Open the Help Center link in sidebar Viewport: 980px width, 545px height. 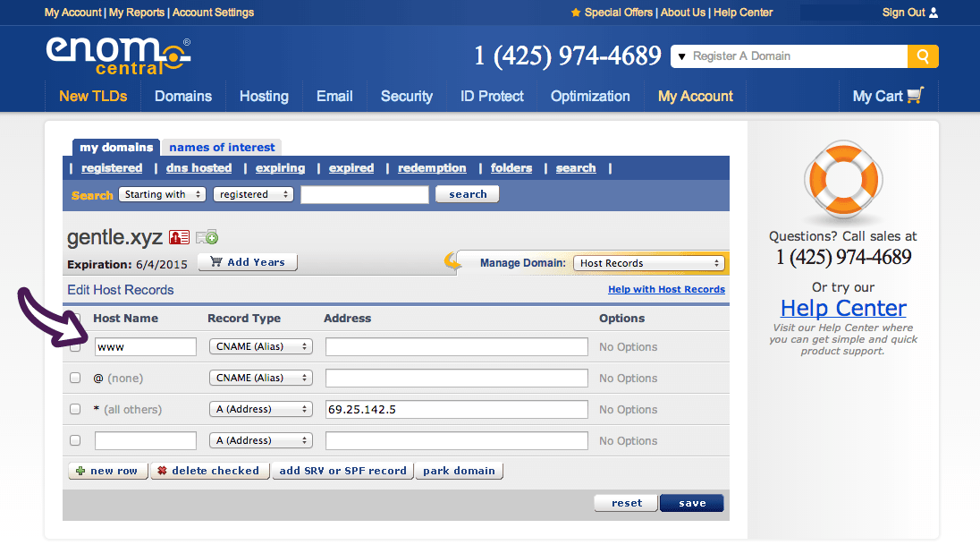pyautogui.click(x=843, y=308)
